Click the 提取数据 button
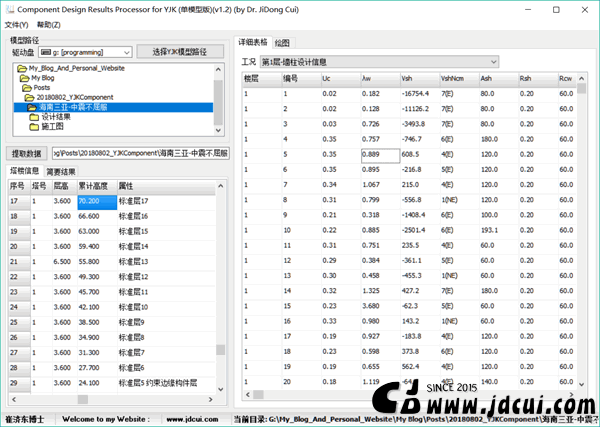The image size is (600, 427). pyautogui.click(x=26, y=153)
